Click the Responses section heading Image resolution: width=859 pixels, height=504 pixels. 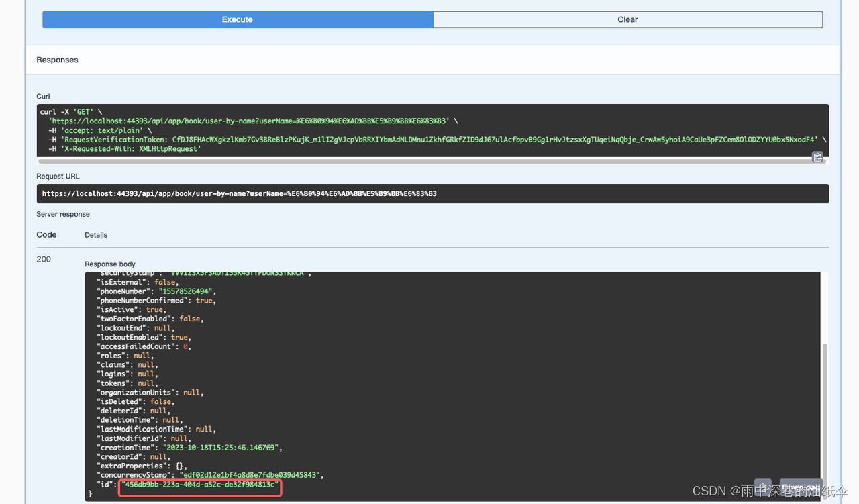coord(57,60)
